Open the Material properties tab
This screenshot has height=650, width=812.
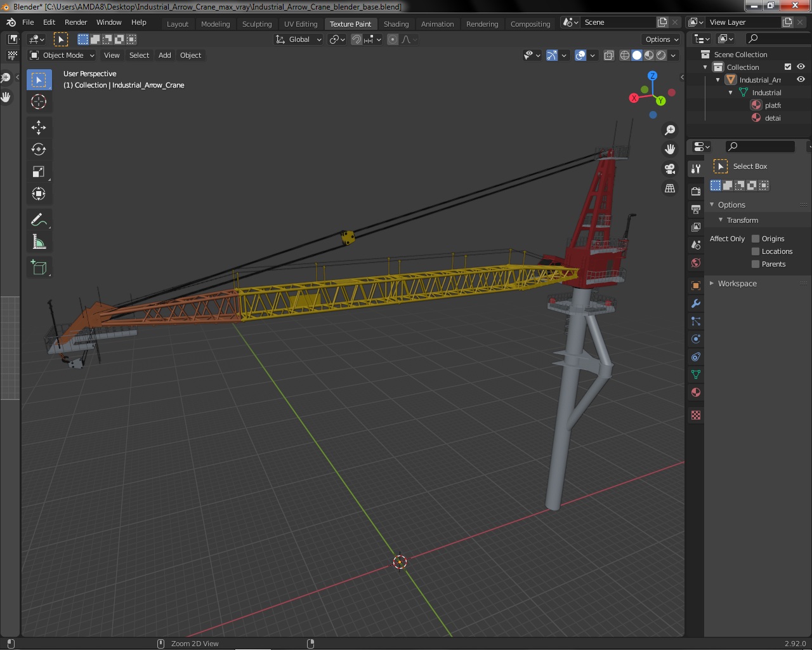(696, 392)
